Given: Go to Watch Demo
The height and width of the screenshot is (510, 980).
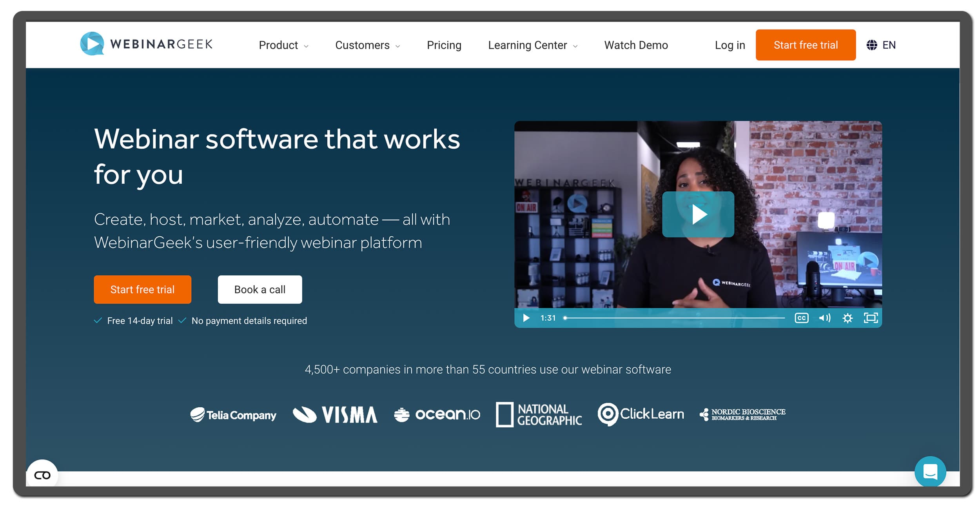Looking at the screenshot, I should 635,45.
